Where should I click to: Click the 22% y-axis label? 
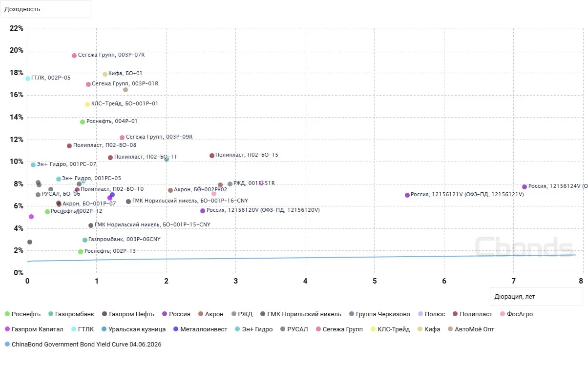pyautogui.click(x=17, y=28)
